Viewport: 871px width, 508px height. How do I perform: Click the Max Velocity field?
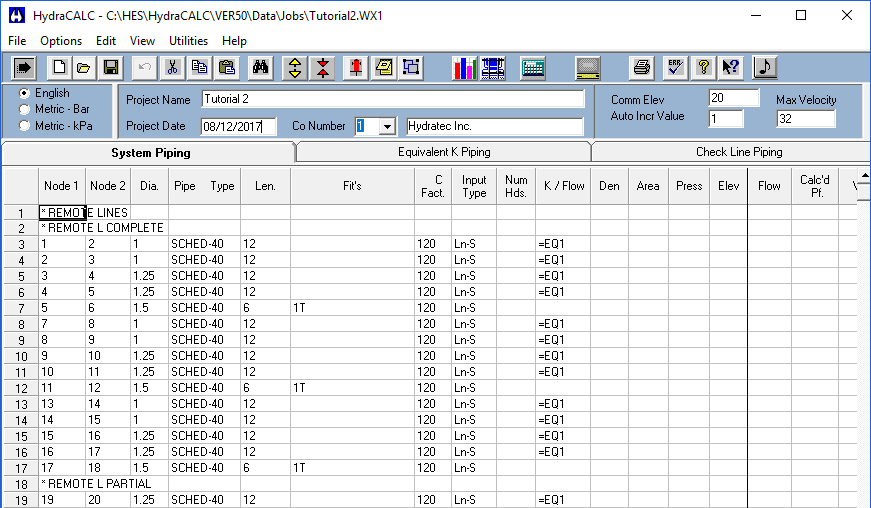805,119
